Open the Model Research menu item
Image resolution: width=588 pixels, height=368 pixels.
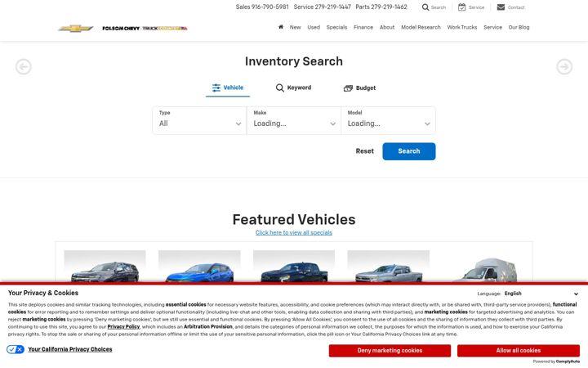point(421,28)
